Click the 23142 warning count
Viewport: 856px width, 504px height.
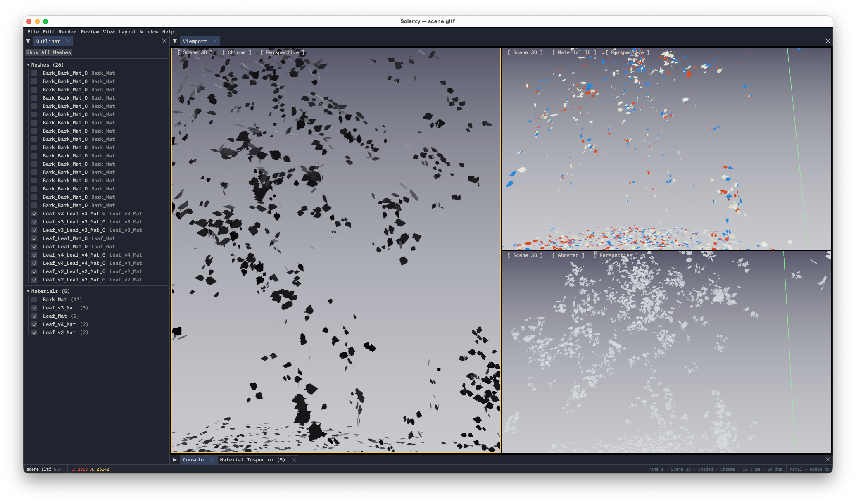click(103, 469)
